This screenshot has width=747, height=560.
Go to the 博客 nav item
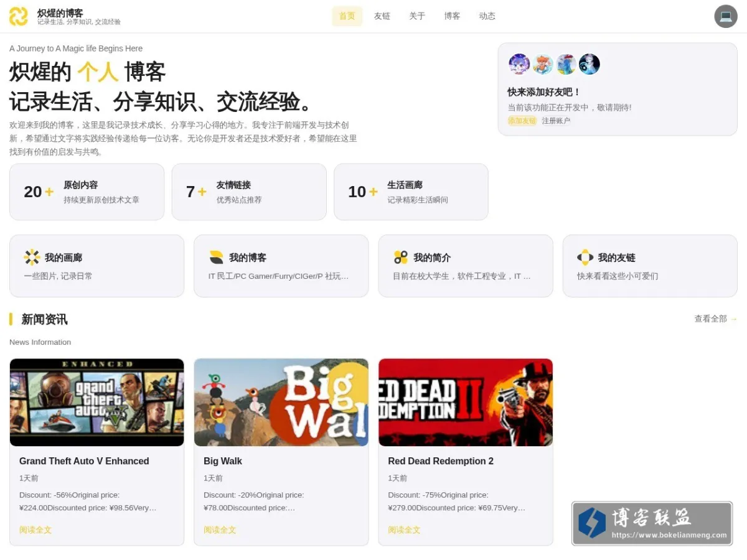pyautogui.click(x=452, y=16)
